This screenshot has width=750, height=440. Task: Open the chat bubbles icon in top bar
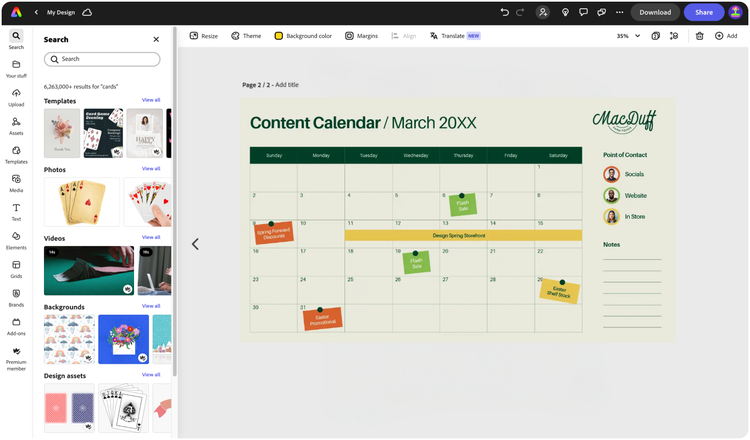click(601, 12)
